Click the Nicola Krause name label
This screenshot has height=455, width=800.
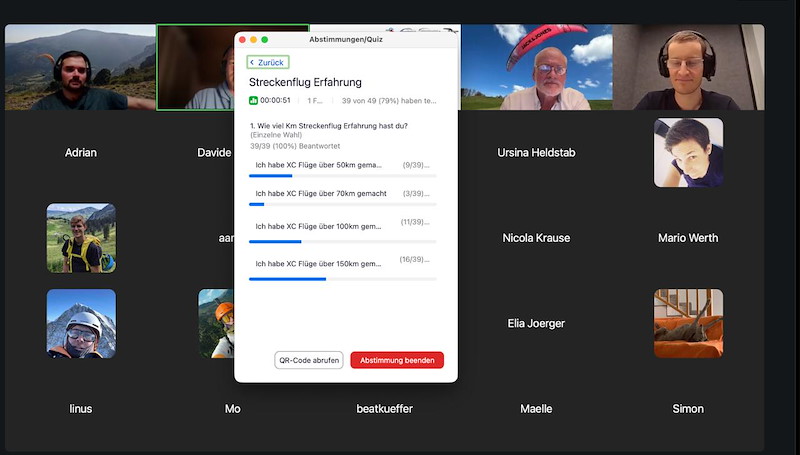coord(536,238)
